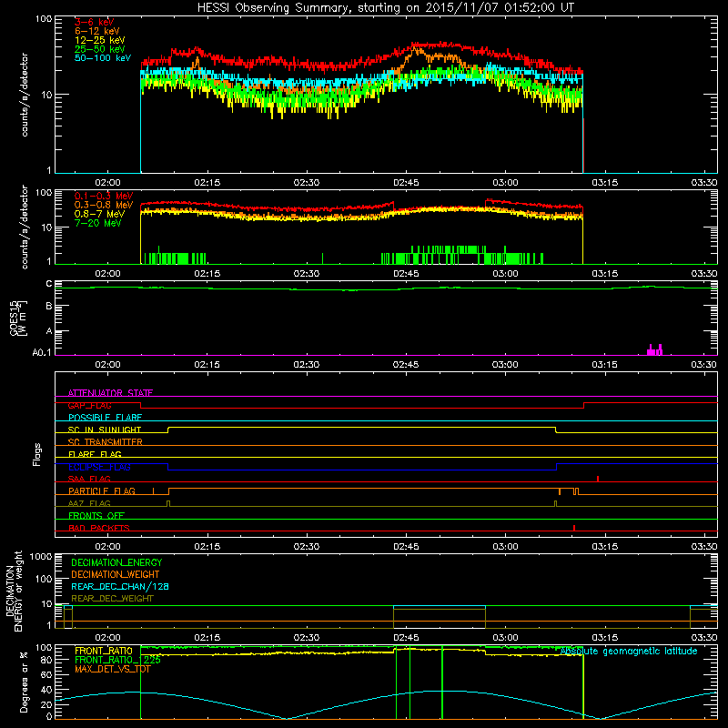
Task: Click the 03:00 tick under the MeV panel
Action: tap(505, 274)
